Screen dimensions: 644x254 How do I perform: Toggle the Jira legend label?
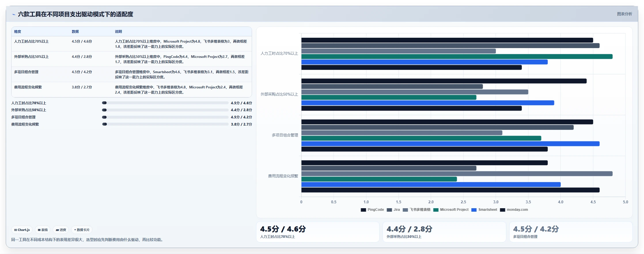(x=397, y=210)
